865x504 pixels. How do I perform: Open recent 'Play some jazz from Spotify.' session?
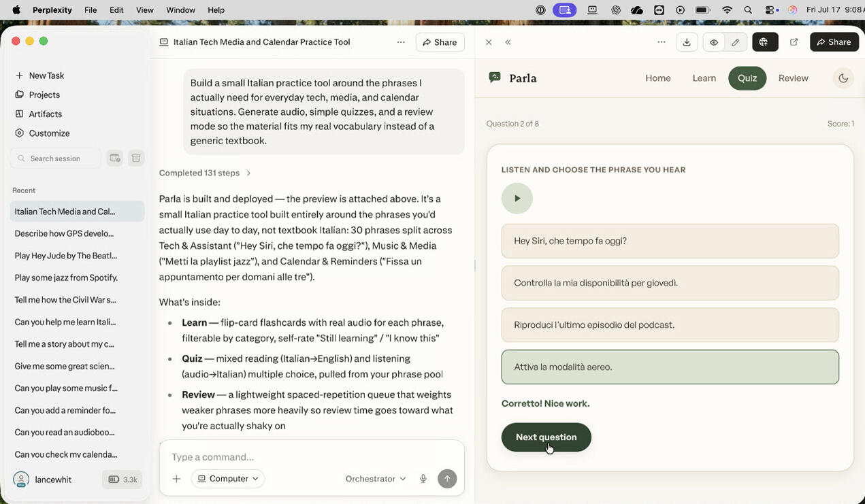pyautogui.click(x=78, y=278)
